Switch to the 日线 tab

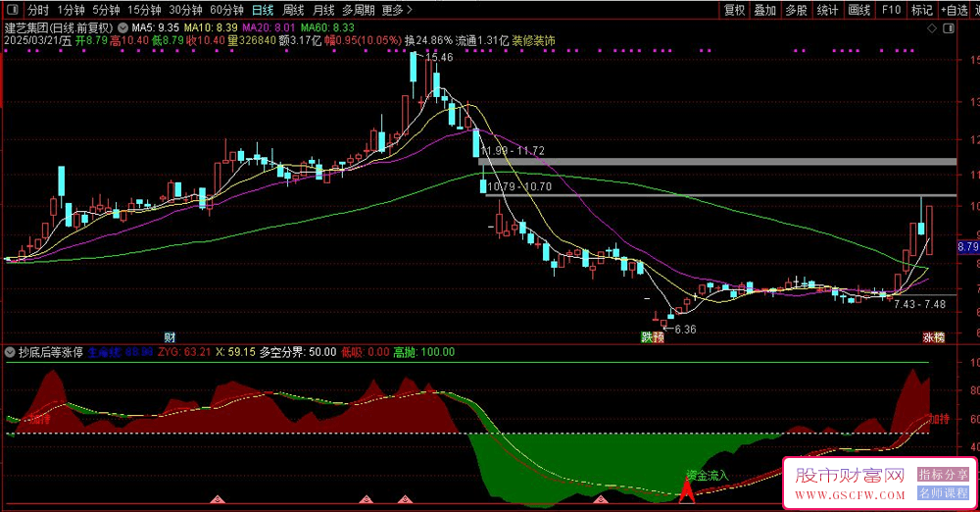(x=263, y=10)
